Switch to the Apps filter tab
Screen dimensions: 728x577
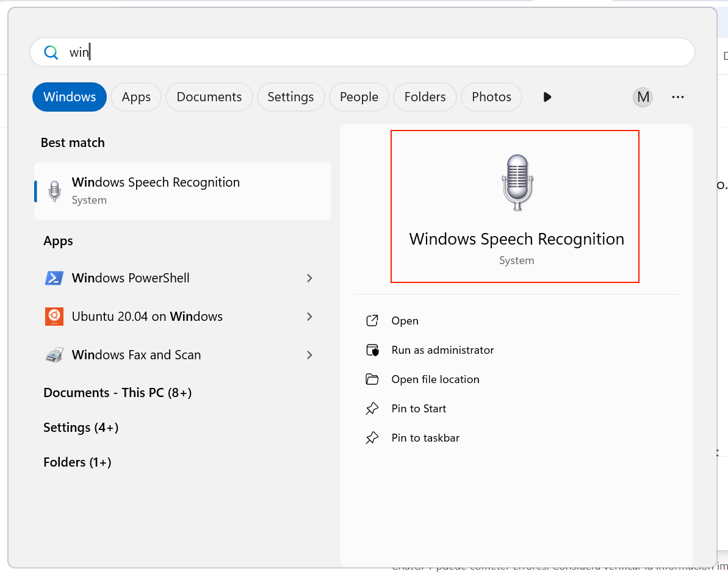point(136,97)
